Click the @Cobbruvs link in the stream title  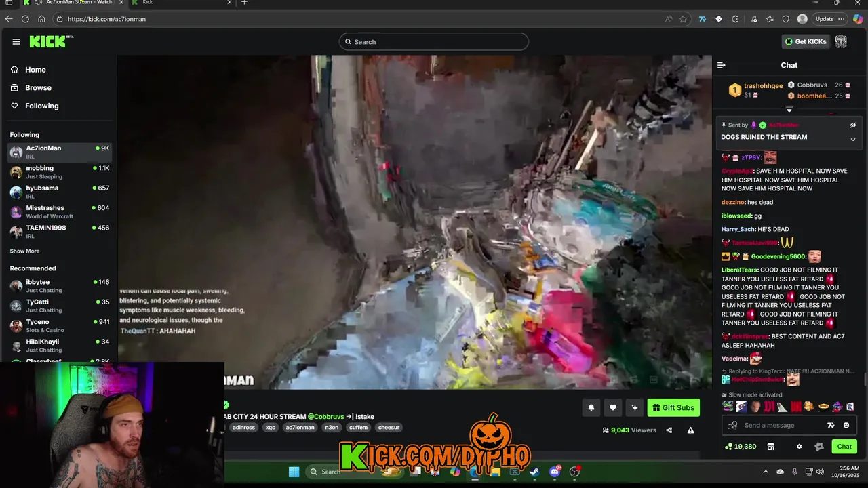pos(325,417)
